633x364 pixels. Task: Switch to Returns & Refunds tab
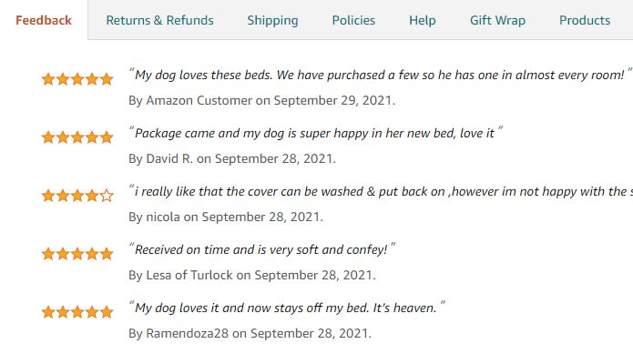tap(159, 20)
